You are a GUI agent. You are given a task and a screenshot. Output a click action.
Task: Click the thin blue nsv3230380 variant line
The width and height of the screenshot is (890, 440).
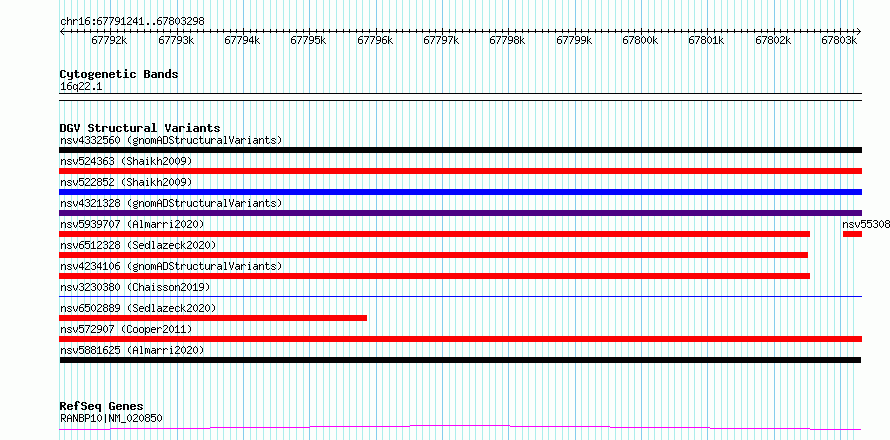tap(460, 296)
